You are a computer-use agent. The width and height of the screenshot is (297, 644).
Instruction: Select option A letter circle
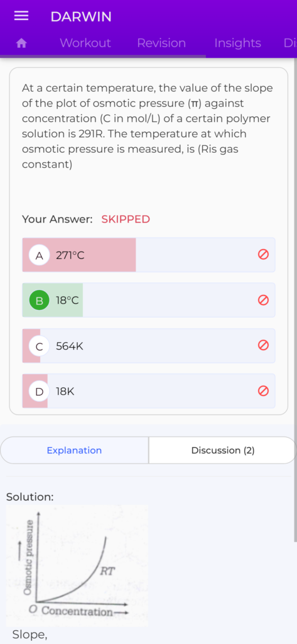(x=40, y=255)
